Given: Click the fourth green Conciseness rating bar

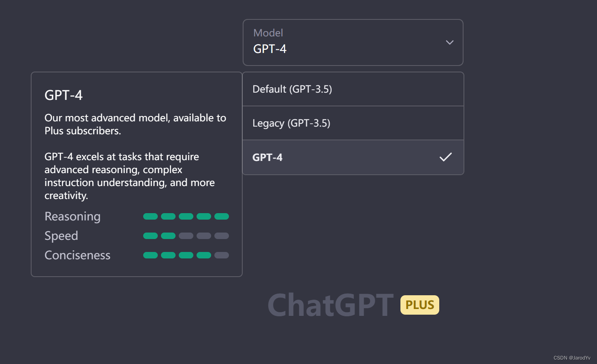Looking at the screenshot, I should click(x=204, y=255).
